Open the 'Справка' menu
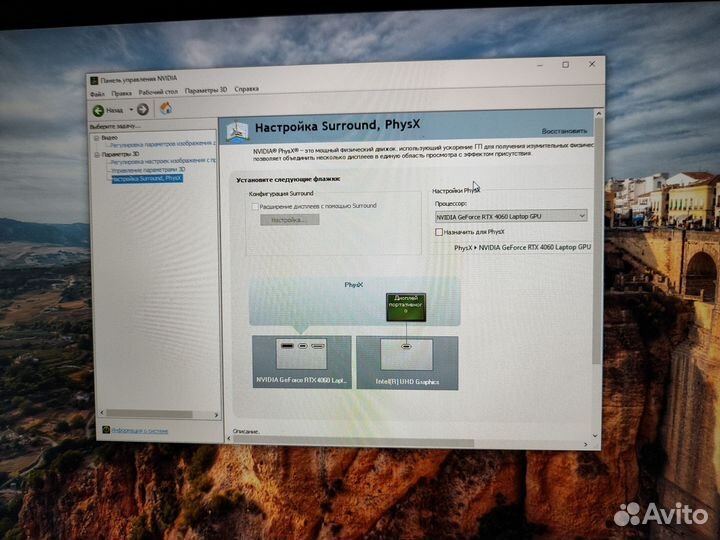720x540 pixels. (x=246, y=90)
